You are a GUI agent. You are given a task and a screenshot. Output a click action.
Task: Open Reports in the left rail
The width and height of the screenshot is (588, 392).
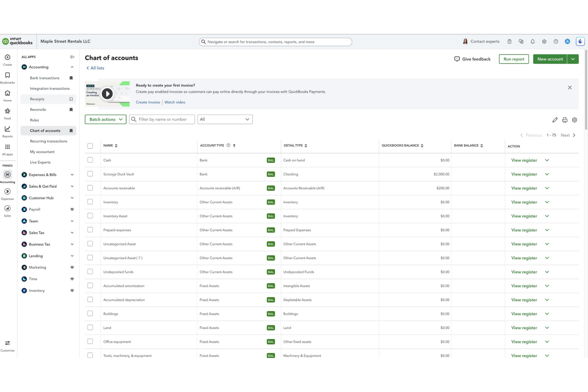tap(7, 131)
